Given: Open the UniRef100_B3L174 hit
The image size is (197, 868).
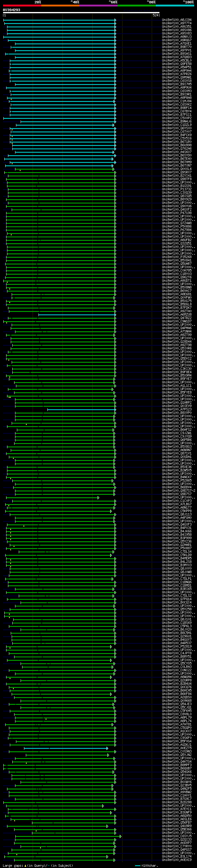Looking at the screenshot, I should [177, 856].
